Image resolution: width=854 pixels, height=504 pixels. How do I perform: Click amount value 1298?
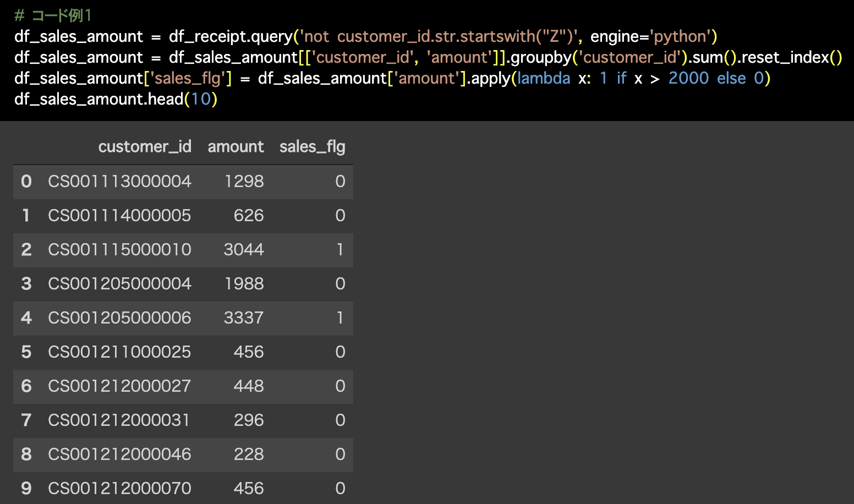click(x=244, y=182)
